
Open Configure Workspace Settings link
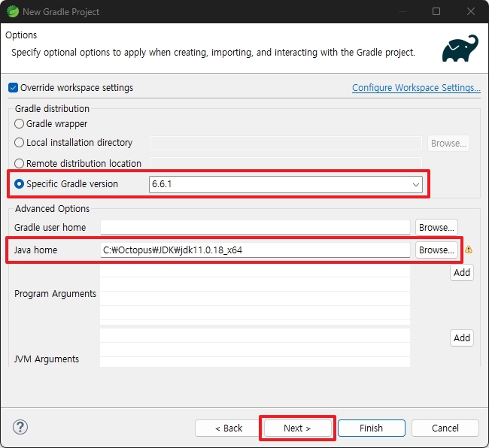click(416, 88)
